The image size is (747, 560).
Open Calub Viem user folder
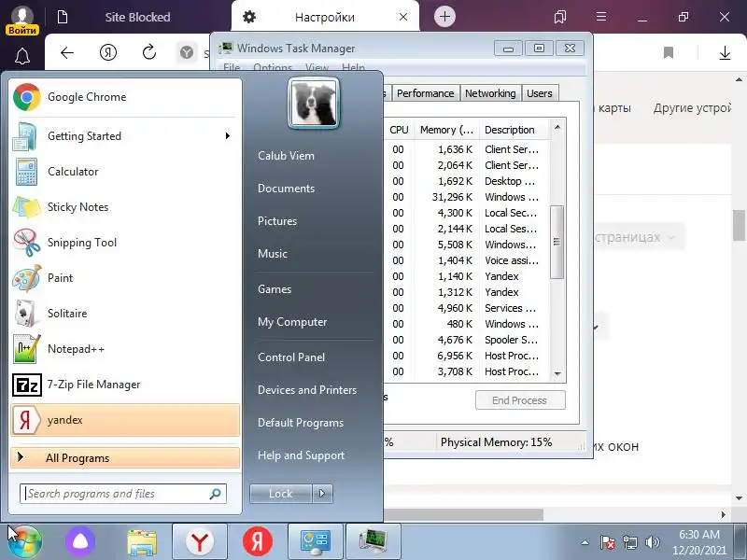(x=286, y=156)
